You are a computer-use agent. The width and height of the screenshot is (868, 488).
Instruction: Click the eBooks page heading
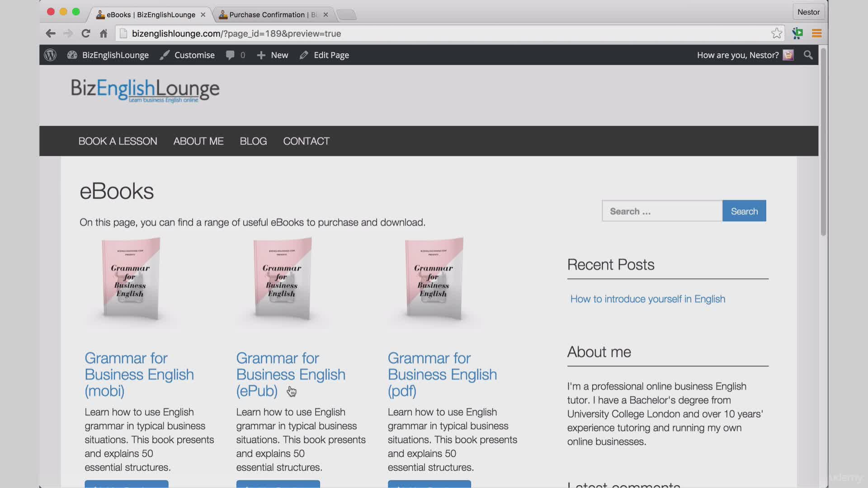[x=117, y=191]
